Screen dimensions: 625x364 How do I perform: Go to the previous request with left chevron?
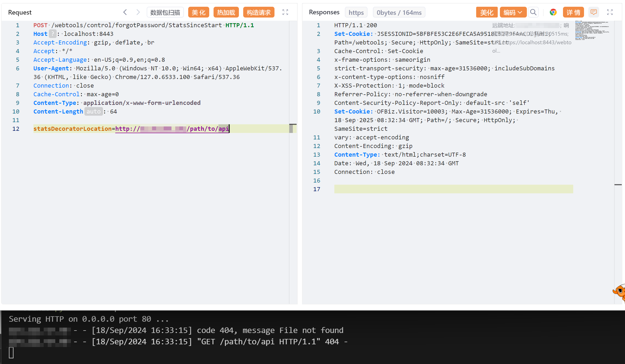pyautogui.click(x=125, y=12)
